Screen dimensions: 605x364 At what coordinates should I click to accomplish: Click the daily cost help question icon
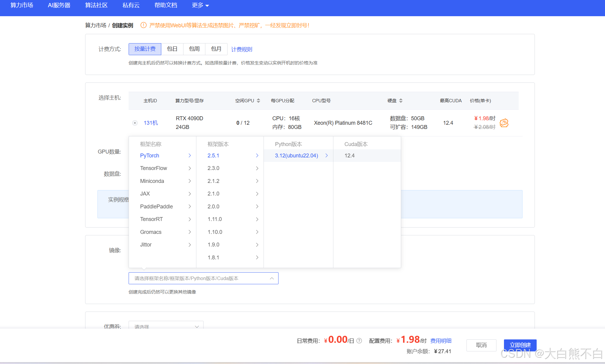(x=359, y=341)
